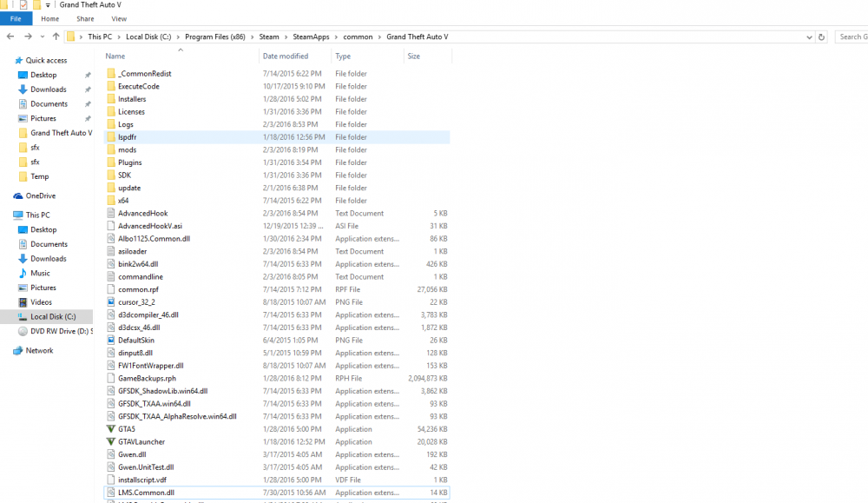Select AdvancedHookV.asi file icon
Viewport: 868px width, 503px height.
[111, 226]
